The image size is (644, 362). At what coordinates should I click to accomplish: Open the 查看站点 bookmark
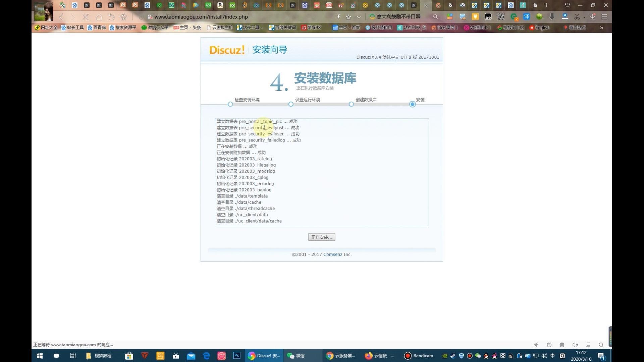click(x=575, y=27)
